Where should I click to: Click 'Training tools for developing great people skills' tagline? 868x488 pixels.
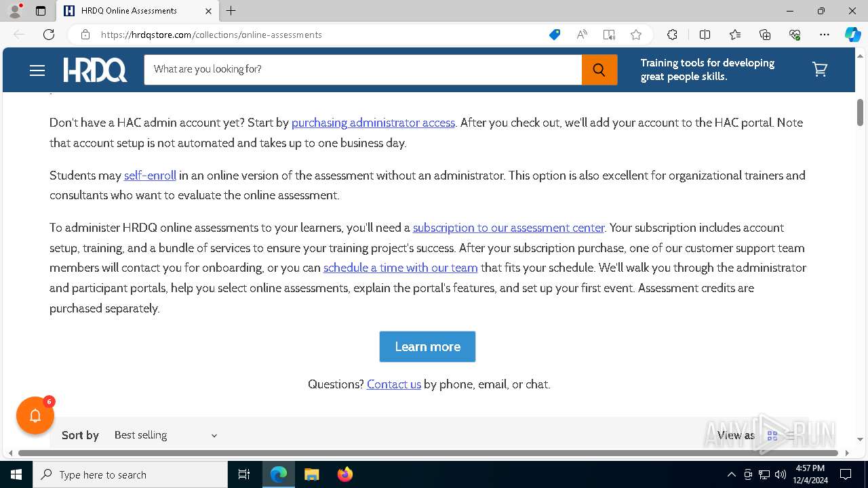point(707,69)
